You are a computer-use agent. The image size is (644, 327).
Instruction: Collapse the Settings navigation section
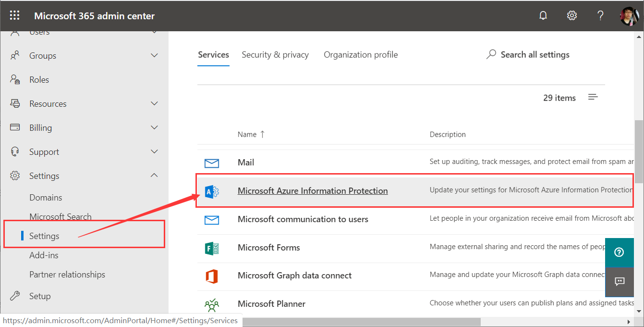(x=154, y=176)
